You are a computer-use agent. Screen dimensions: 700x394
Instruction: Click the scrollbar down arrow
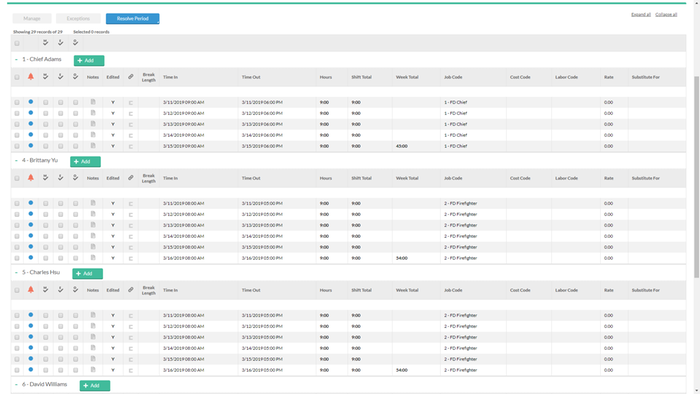[696, 390]
